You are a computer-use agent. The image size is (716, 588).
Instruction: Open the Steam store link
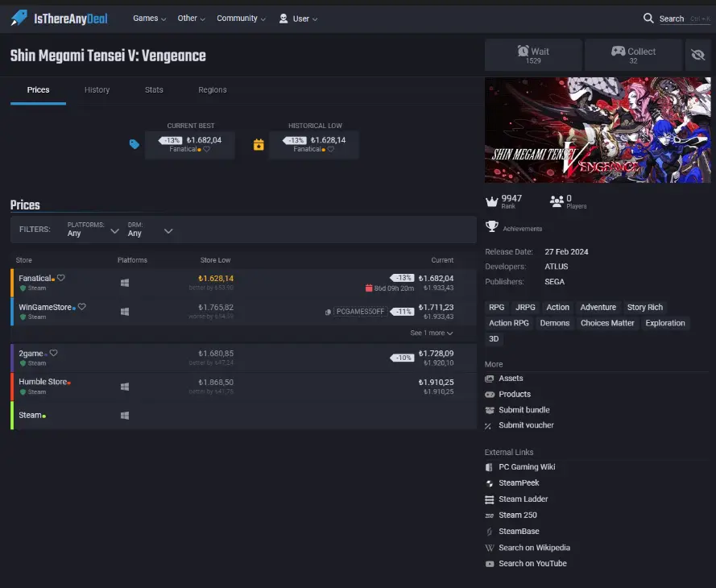(x=30, y=415)
